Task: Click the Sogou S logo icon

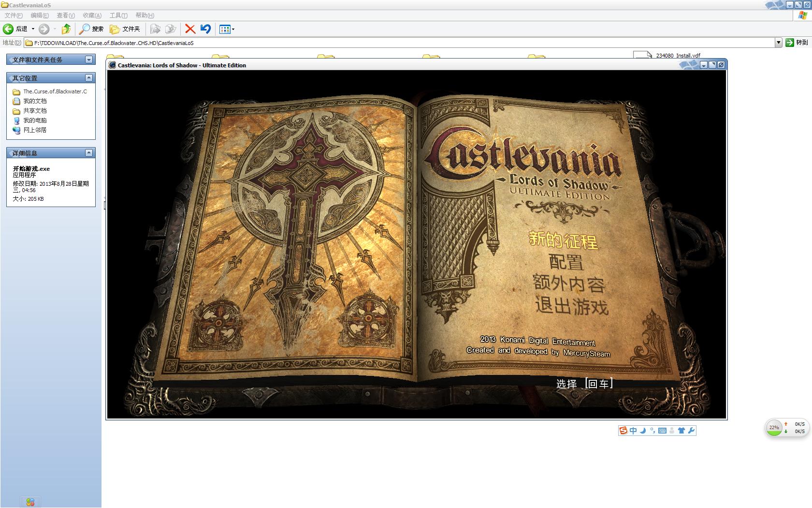Action: coord(623,431)
